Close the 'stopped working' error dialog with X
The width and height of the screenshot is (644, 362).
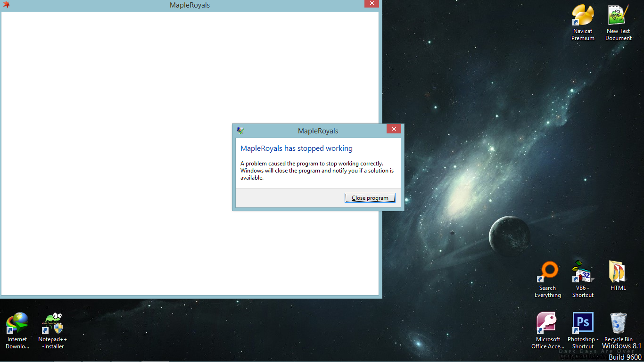click(394, 129)
